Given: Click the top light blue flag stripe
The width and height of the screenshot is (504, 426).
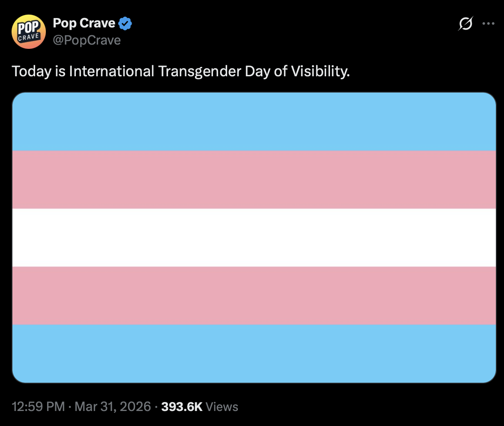Looking at the screenshot, I should [254, 122].
